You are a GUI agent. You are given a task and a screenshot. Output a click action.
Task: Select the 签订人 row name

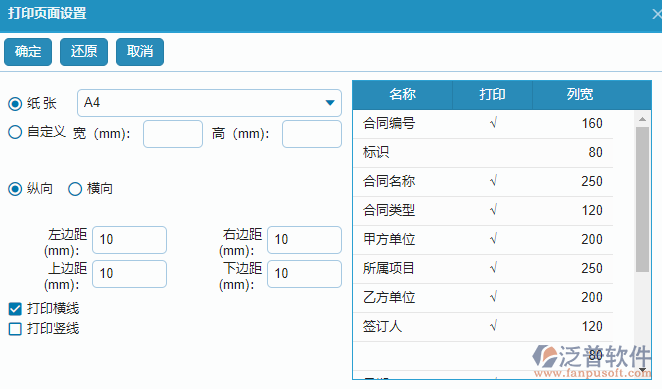coord(383,326)
